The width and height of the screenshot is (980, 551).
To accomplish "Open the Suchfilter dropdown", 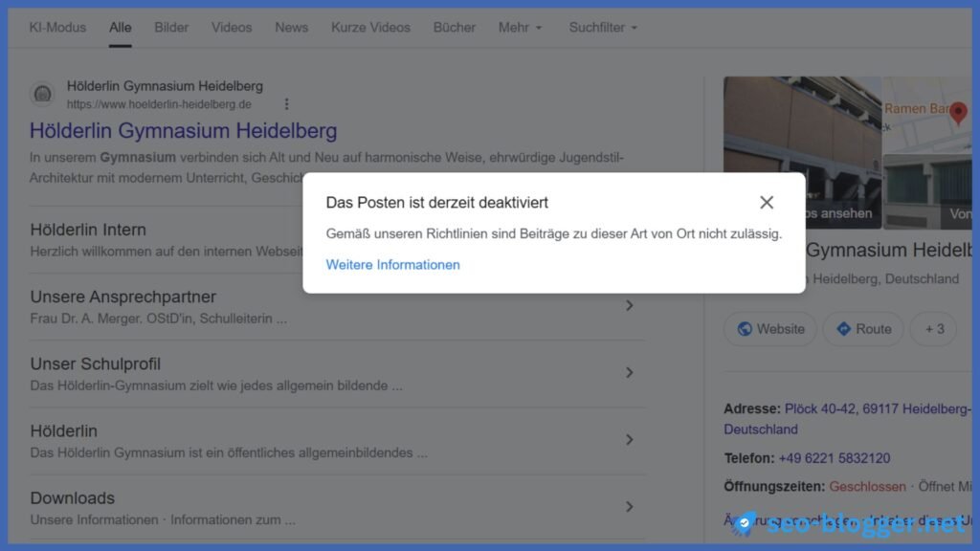I will pos(603,28).
